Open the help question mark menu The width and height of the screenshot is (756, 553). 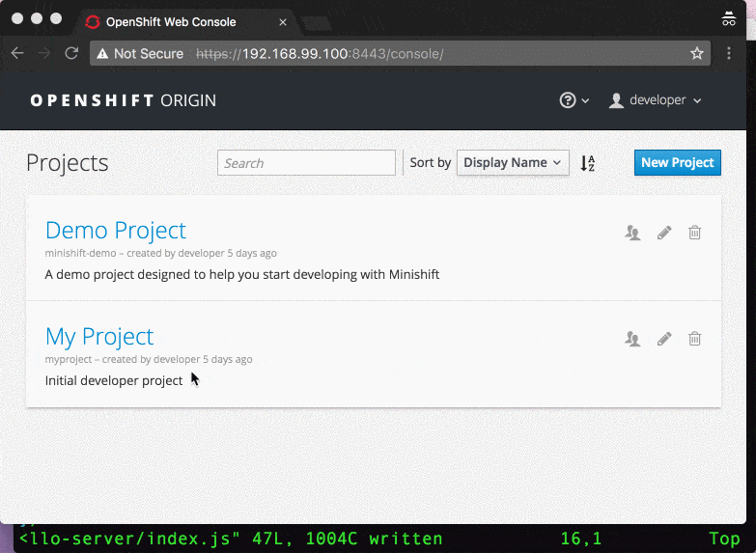[x=574, y=100]
